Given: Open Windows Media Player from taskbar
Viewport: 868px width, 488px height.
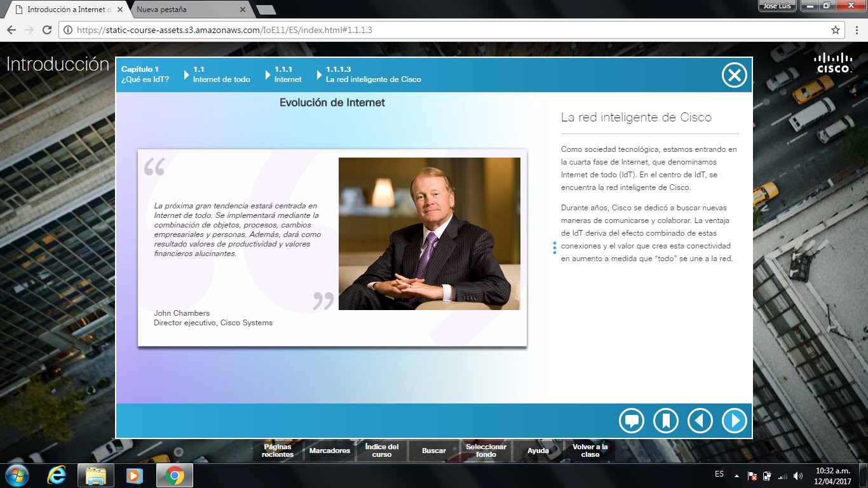Looking at the screenshot, I should point(134,475).
